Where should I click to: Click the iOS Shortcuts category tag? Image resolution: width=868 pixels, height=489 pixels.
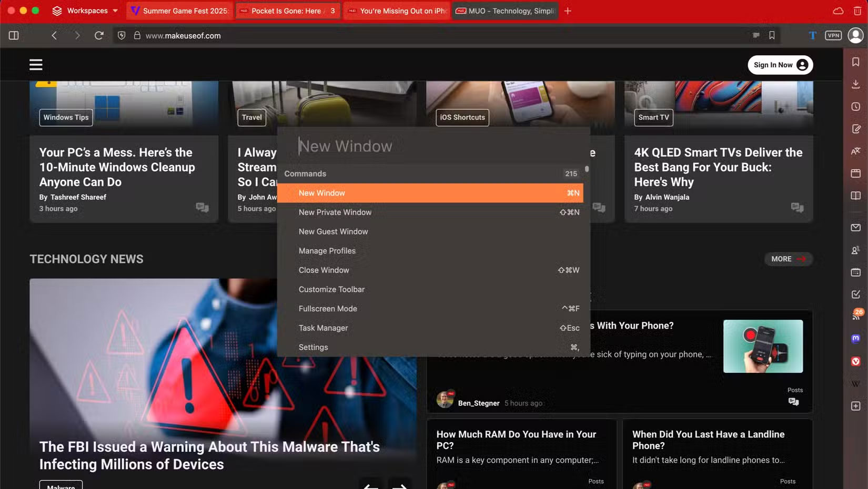click(x=462, y=117)
